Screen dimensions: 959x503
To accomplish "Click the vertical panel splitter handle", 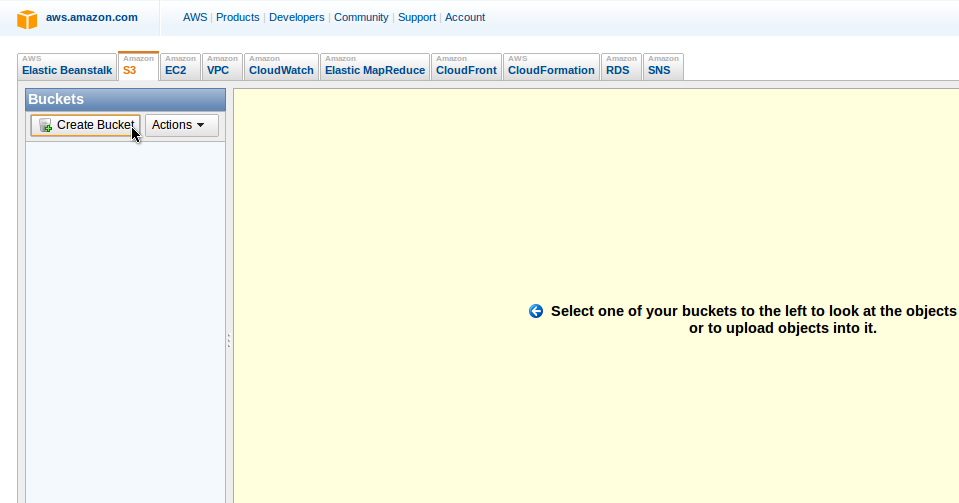I will point(229,341).
